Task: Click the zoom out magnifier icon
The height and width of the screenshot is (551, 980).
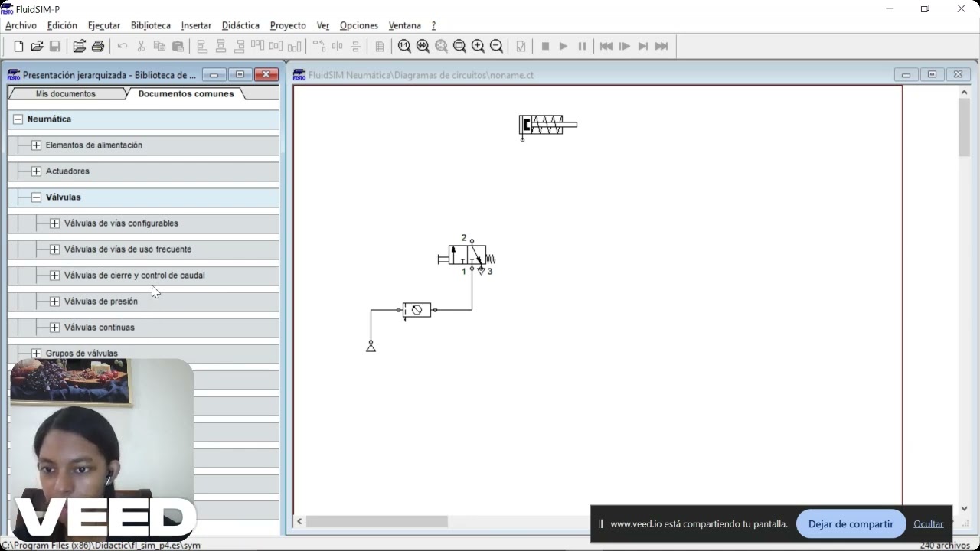Action: coord(496,46)
